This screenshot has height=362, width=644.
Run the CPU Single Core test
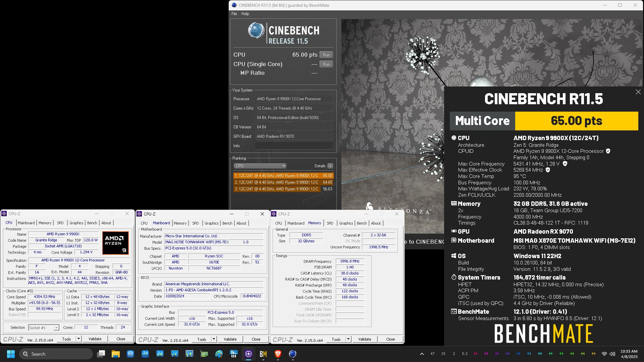point(326,64)
